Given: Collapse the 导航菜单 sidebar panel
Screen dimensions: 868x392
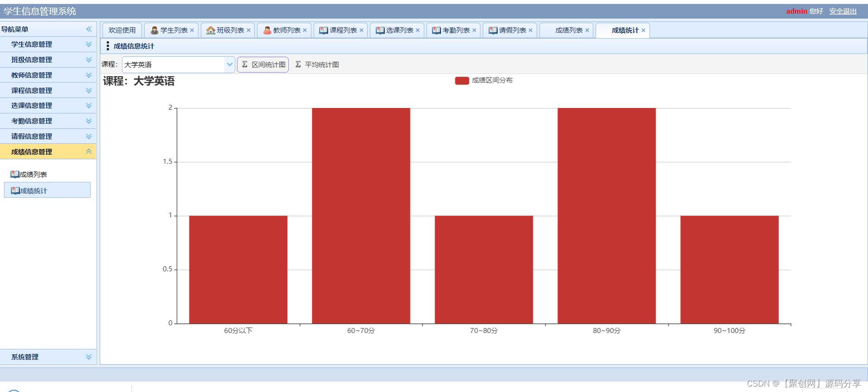Looking at the screenshot, I should 89,29.
